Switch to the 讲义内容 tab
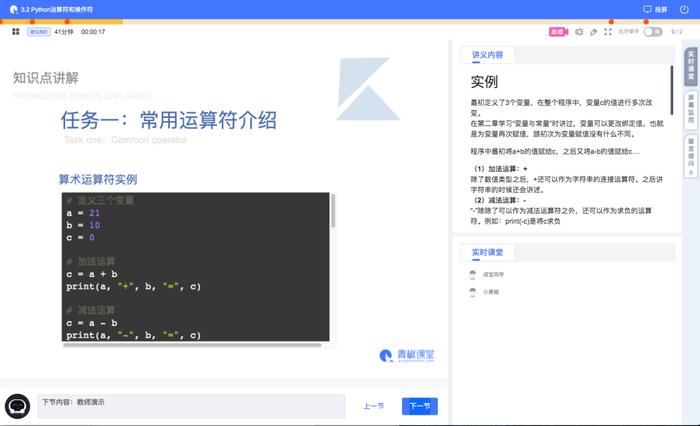This screenshot has height=426, width=700. (487, 55)
